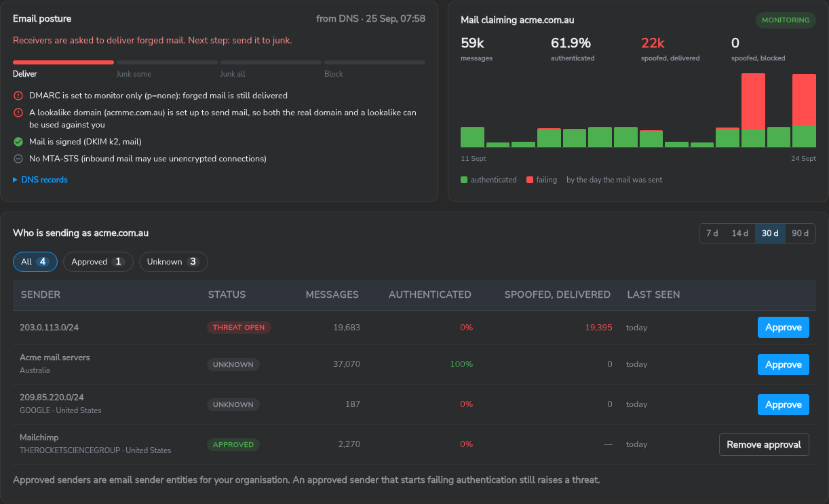Switch the time range to 90 d
This screenshot has height=504, width=829.
[x=801, y=233]
